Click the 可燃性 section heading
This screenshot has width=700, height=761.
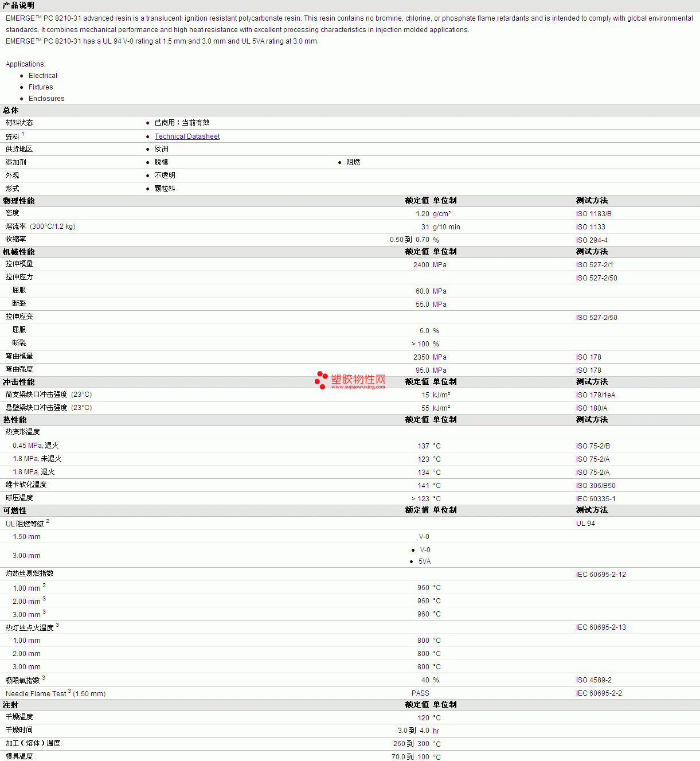pyautogui.click(x=15, y=510)
